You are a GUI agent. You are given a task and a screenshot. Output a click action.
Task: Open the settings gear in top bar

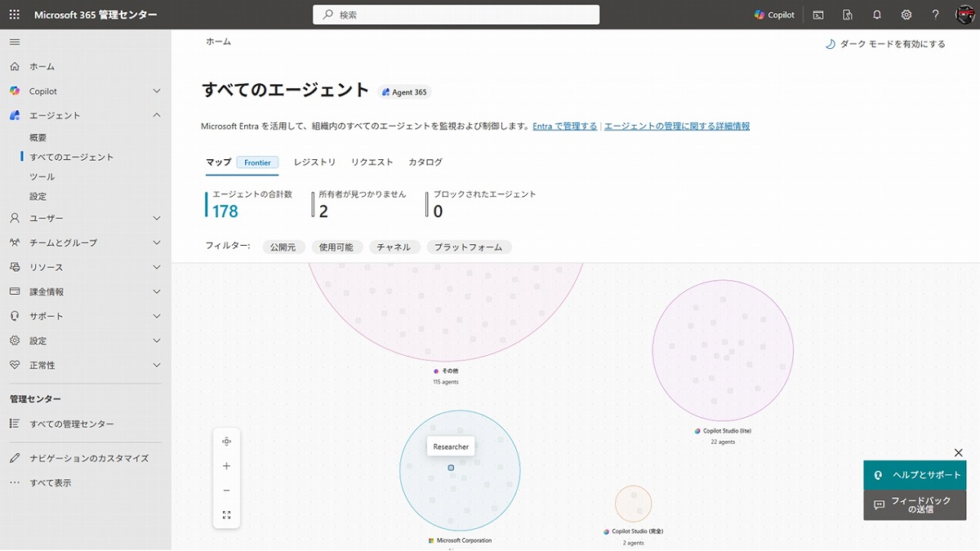pos(906,14)
